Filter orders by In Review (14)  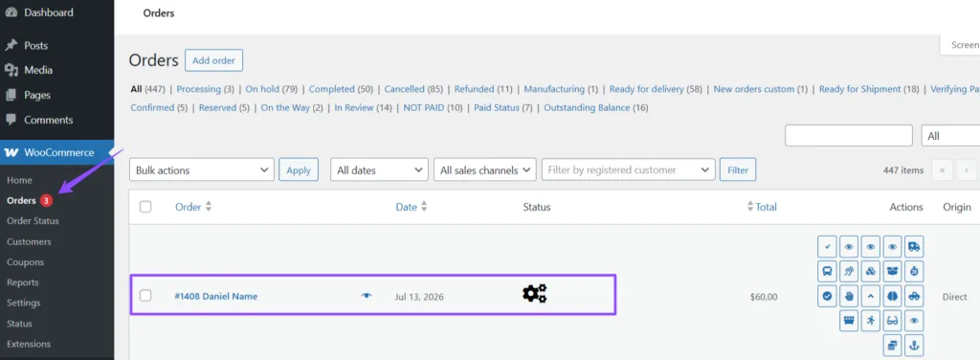click(363, 107)
